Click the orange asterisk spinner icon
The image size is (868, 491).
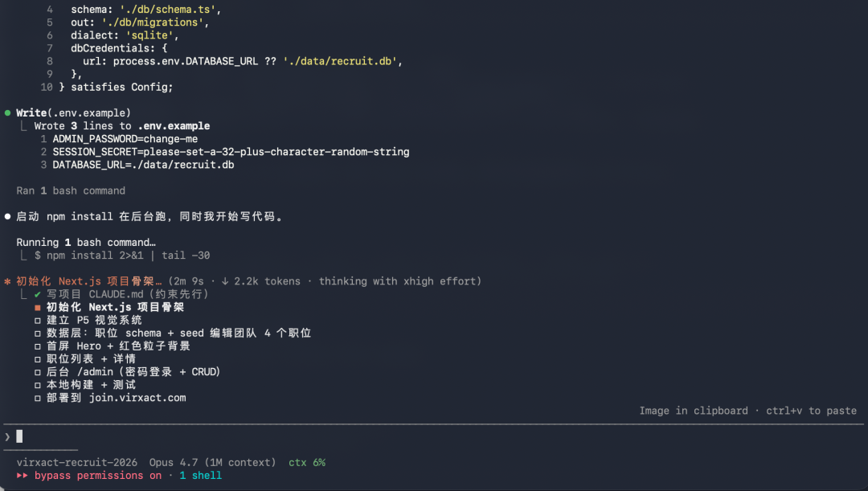(x=7, y=282)
